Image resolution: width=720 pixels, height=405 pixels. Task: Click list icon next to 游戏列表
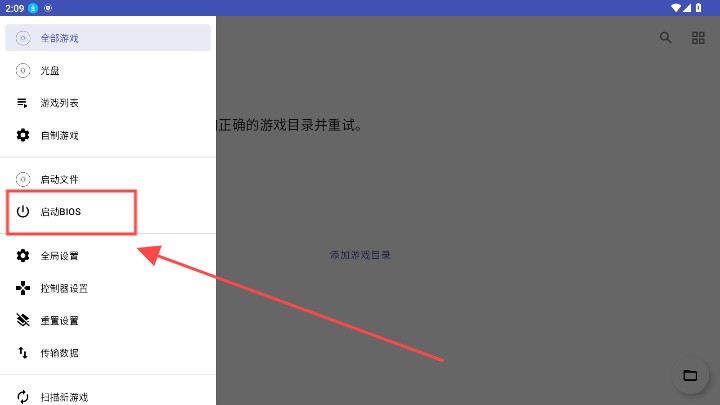coord(22,103)
